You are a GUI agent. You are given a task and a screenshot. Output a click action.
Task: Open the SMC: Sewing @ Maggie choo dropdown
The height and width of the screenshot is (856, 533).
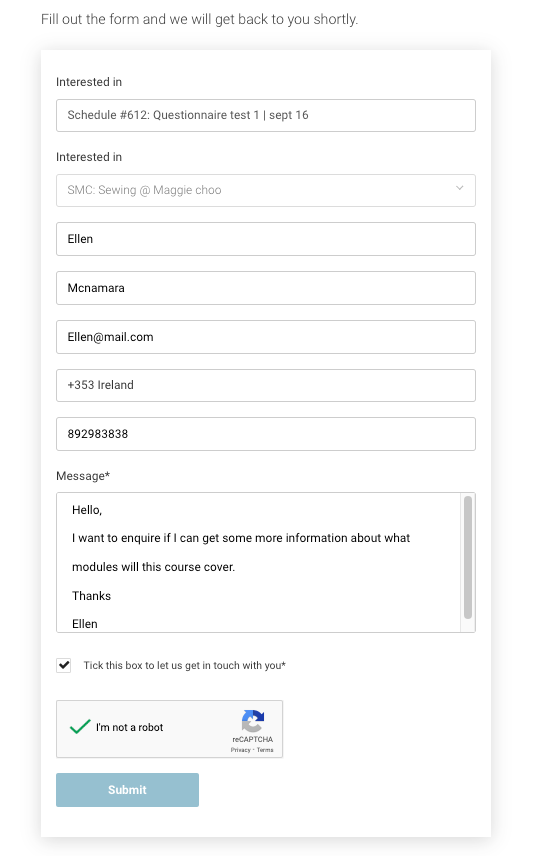265,191
